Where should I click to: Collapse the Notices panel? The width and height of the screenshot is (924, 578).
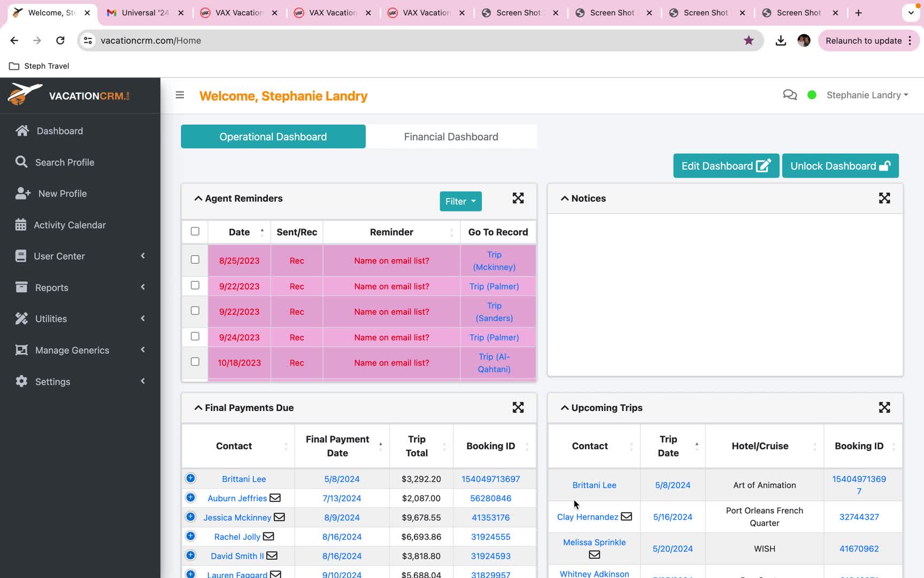click(564, 198)
